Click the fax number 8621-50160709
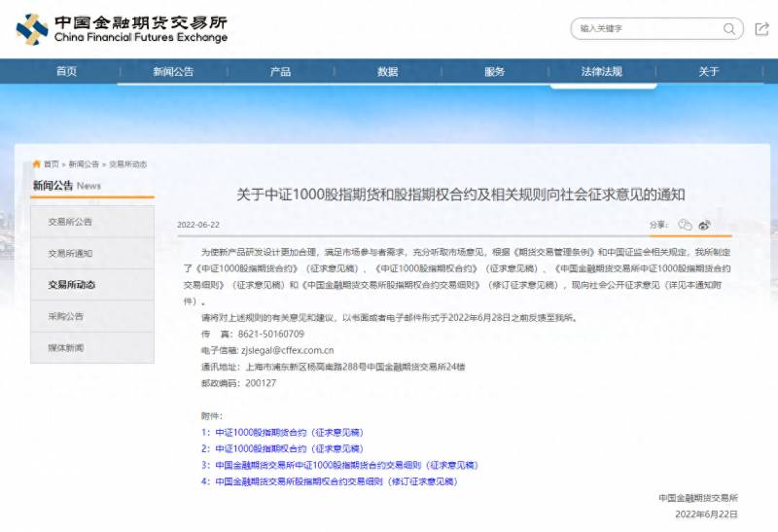The width and height of the screenshot is (778, 532). (271, 334)
